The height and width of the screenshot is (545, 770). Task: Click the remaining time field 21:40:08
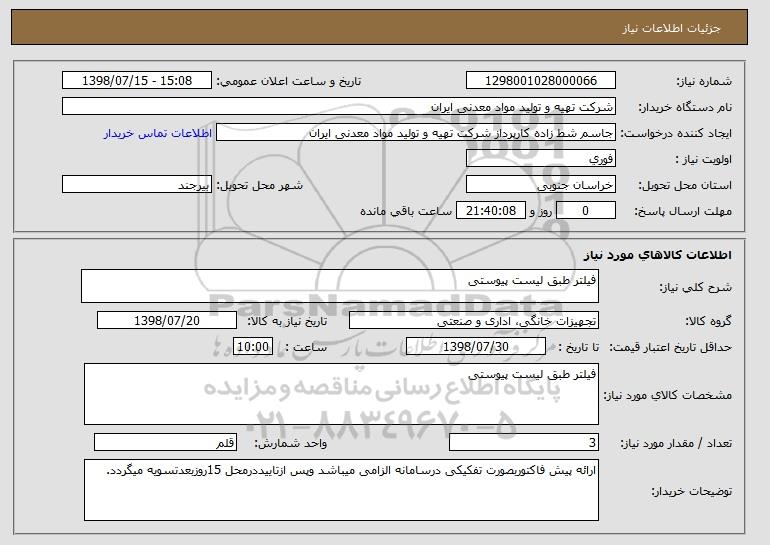[491, 211]
